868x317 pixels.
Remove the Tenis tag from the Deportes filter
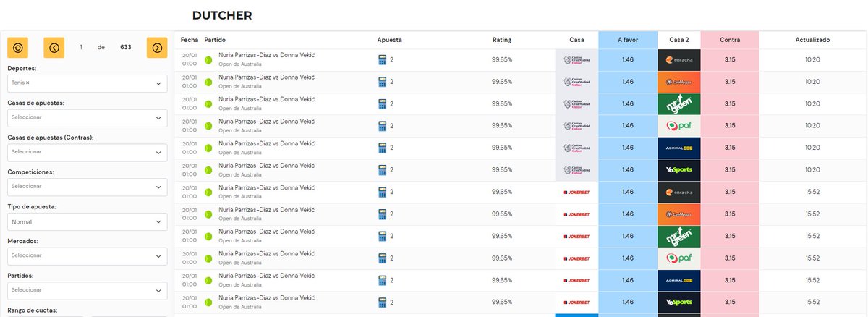pos(27,83)
